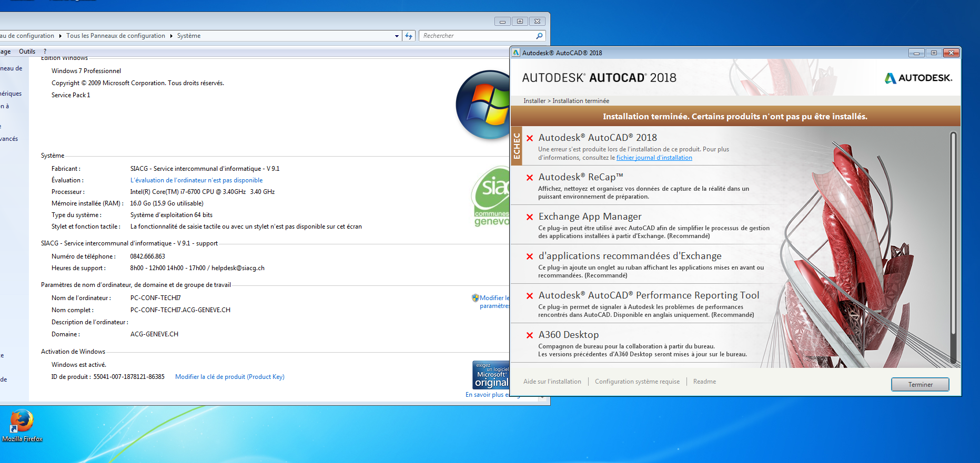Click the red X beside Exchange App Manager
The height and width of the screenshot is (463, 980).
pyautogui.click(x=530, y=217)
